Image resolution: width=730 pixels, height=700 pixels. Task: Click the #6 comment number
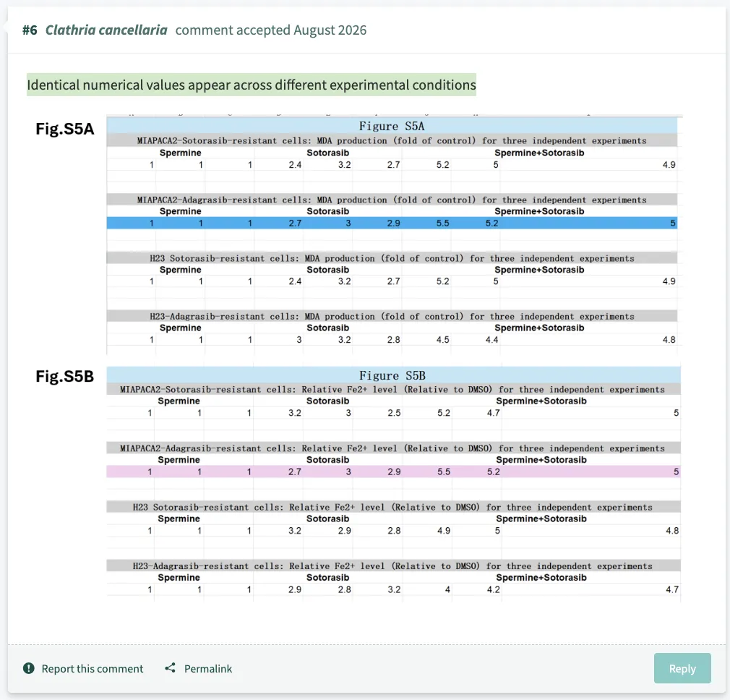click(x=30, y=30)
